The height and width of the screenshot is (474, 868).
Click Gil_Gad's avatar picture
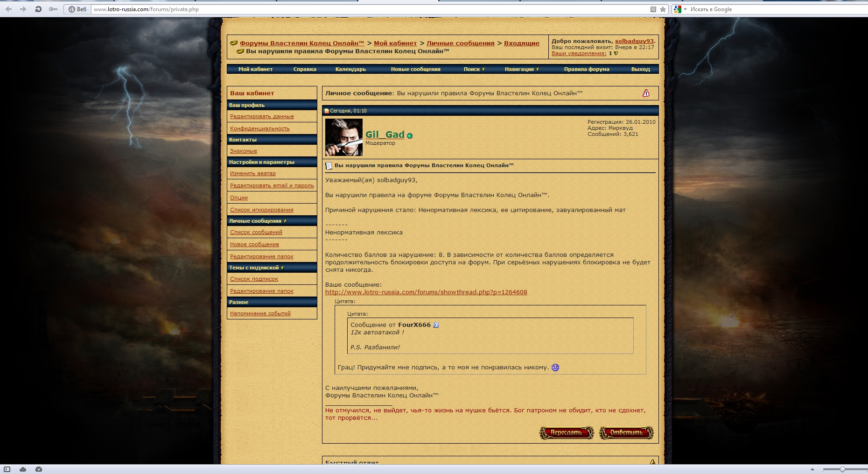point(343,137)
